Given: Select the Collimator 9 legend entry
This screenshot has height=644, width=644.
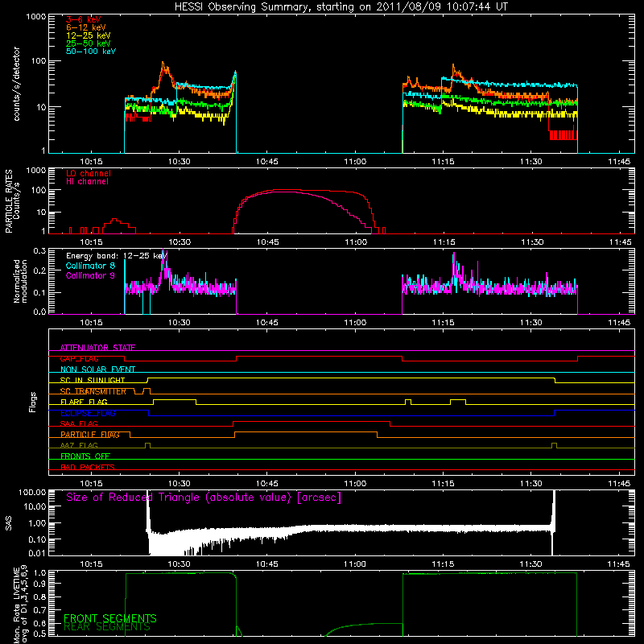Looking at the screenshot, I should [90, 275].
